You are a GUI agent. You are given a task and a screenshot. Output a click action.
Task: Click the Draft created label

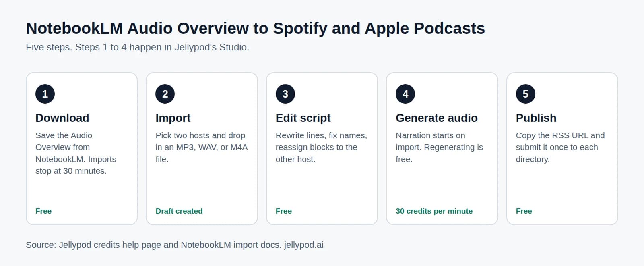179,211
